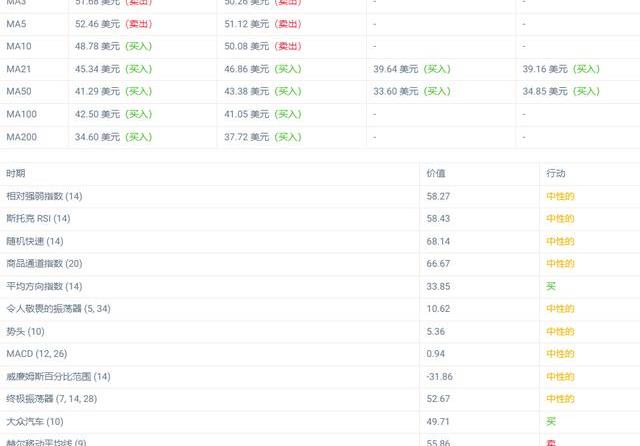Click the 买 action for 平均方向指数

click(x=551, y=286)
